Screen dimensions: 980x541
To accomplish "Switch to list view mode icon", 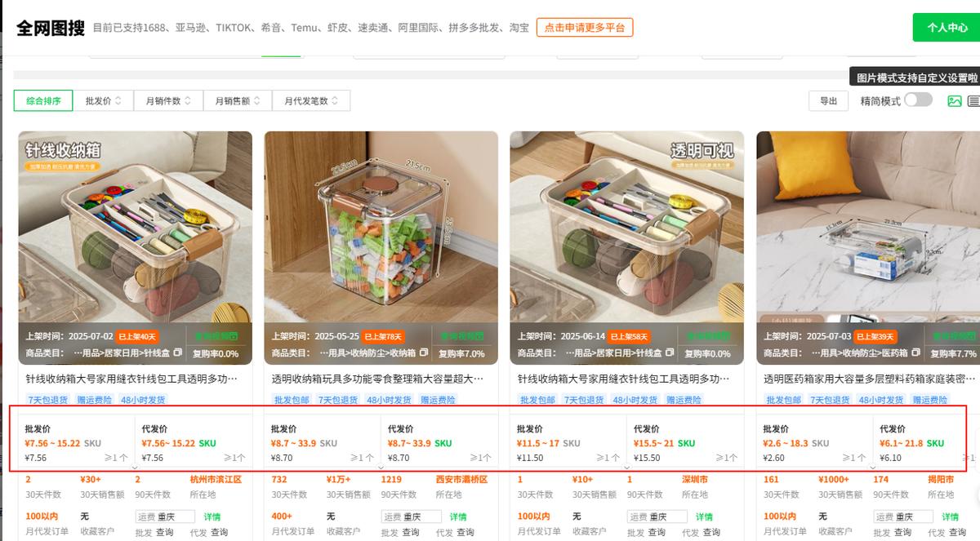I will coord(973,101).
